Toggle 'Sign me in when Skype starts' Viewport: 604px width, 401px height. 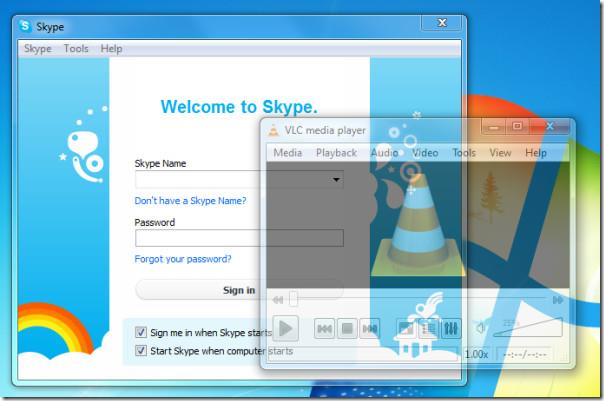(141, 332)
